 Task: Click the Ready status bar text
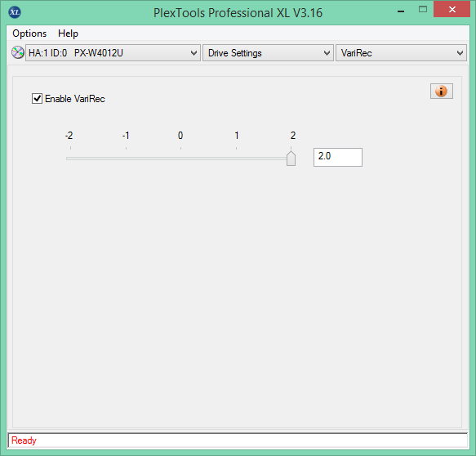click(x=24, y=440)
